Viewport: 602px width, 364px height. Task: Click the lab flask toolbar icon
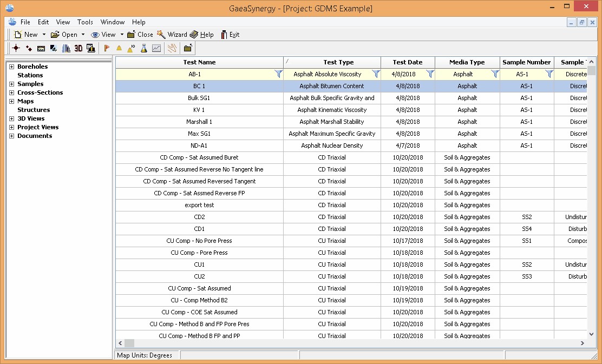coord(144,48)
